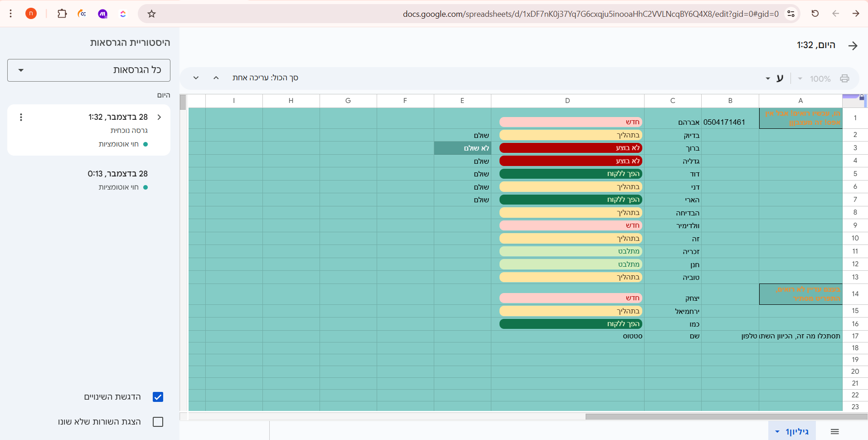Exit version history using the back arrow
Image resolution: width=868 pixels, height=440 pixels.
[853, 45]
